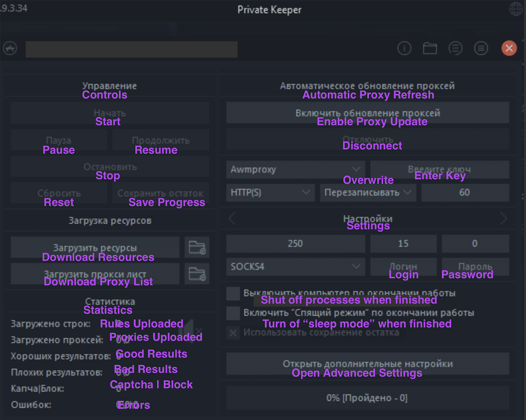Viewport: 526px width, 420px height.
Task: Click the pulse waveform icon at top left
Action: coord(10,48)
